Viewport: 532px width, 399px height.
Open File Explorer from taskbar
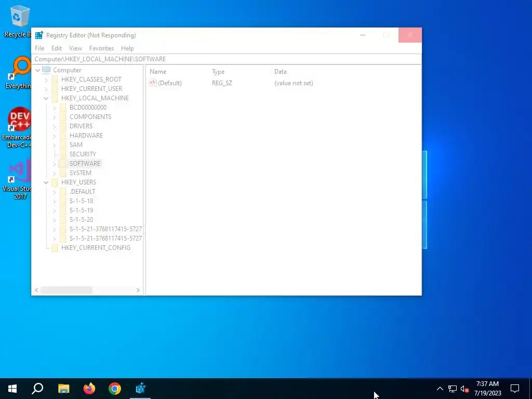(x=63, y=389)
